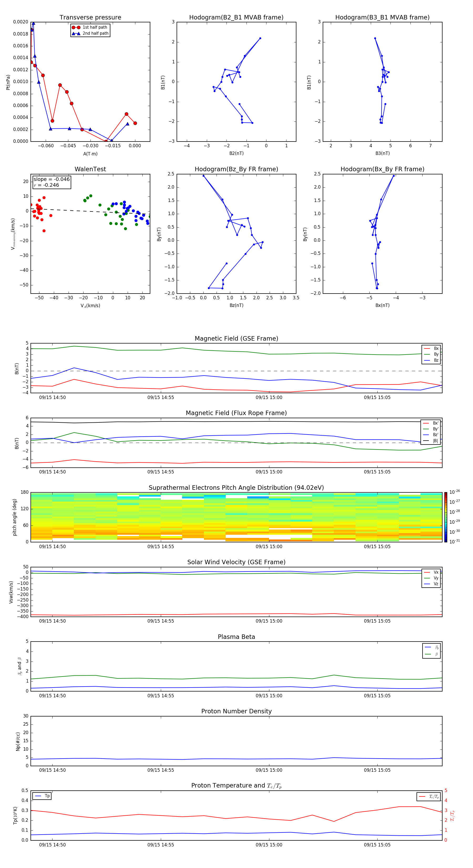Click the pitch angle color bar

pos(446,517)
